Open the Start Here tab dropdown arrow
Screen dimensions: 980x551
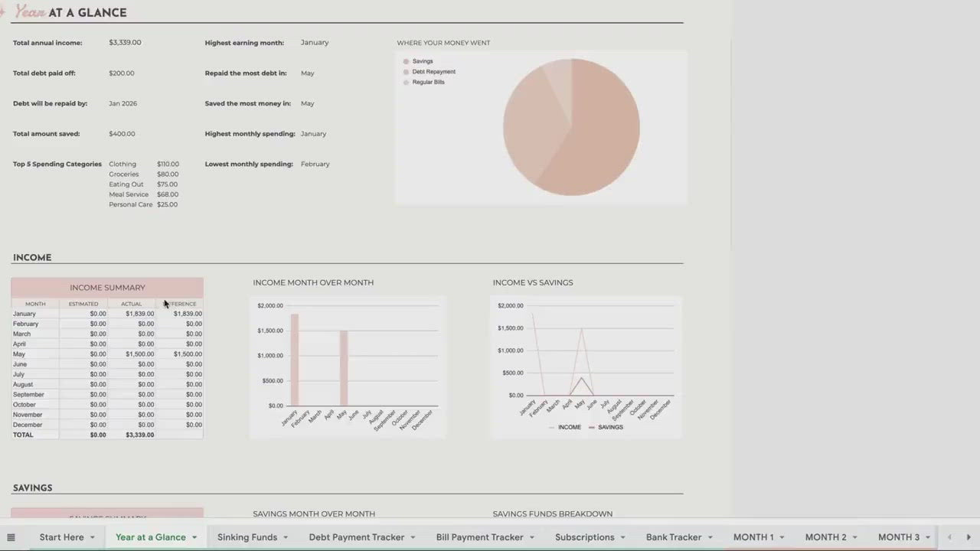pos(92,537)
